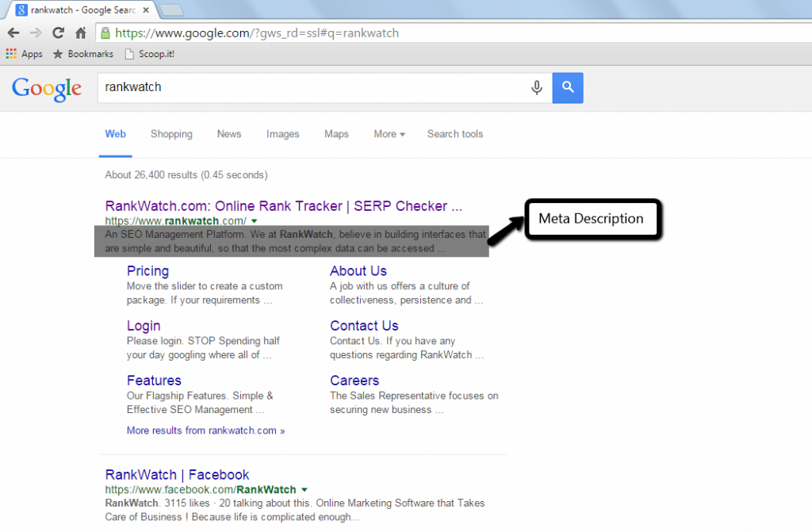Click the snippet 'RankWatch. 3115 likes'
The image size is (812, 532).
tap(158, 503)
